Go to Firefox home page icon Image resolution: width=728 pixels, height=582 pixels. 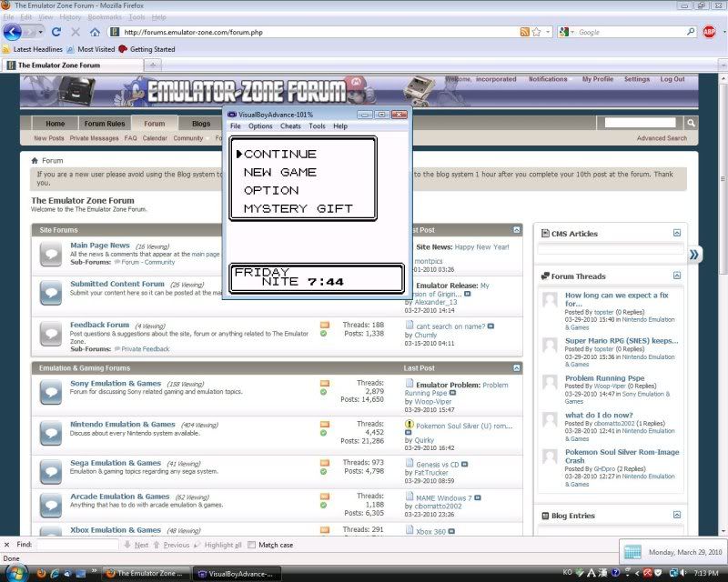pyautogui.click(x=95, y=32)
